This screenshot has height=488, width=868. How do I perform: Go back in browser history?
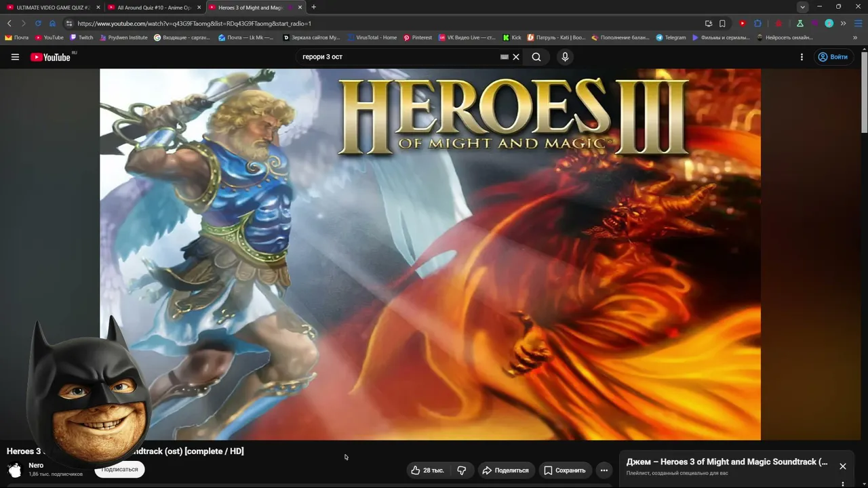pos(9,23)
